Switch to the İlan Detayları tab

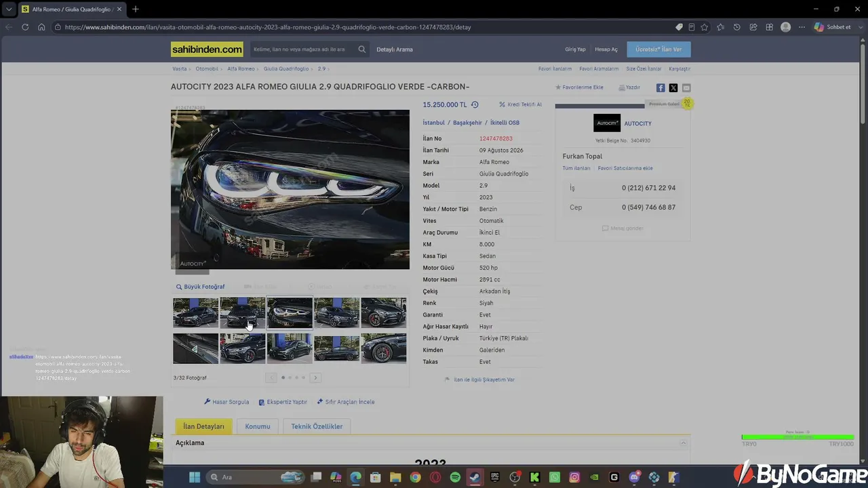pyautogui.click(x=203, y=426)
